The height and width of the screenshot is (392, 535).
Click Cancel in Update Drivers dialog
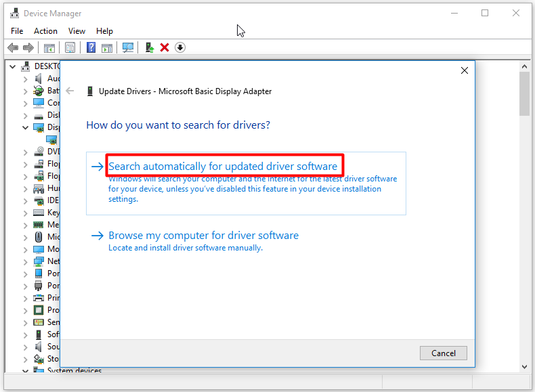443,353
